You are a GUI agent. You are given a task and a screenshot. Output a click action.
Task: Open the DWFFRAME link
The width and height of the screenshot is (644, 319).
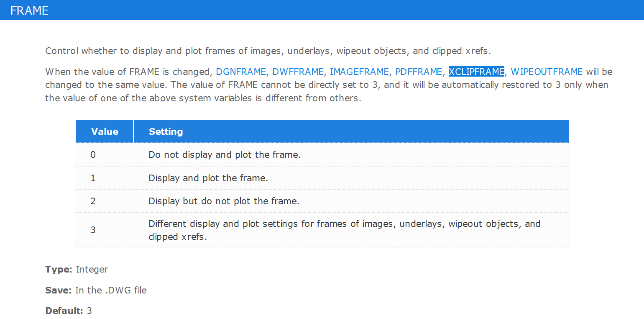tap(298, 72)
